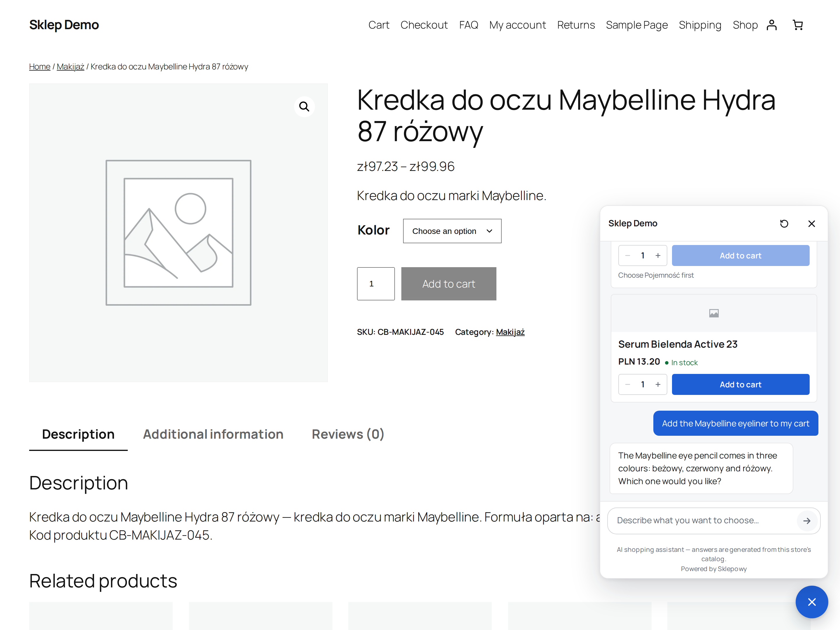840x630 pixels.
Task: Open the Shipping page
Action: click(700, 25)
